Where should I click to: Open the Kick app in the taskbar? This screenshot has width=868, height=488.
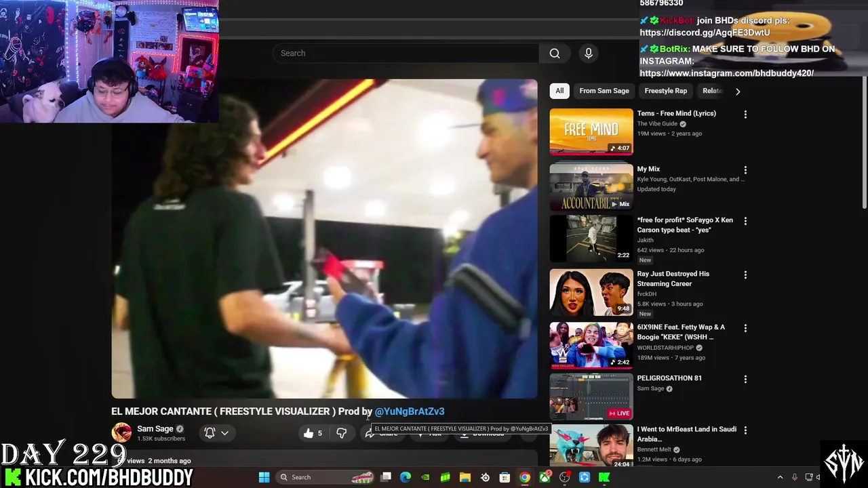[x=604, y=477]
